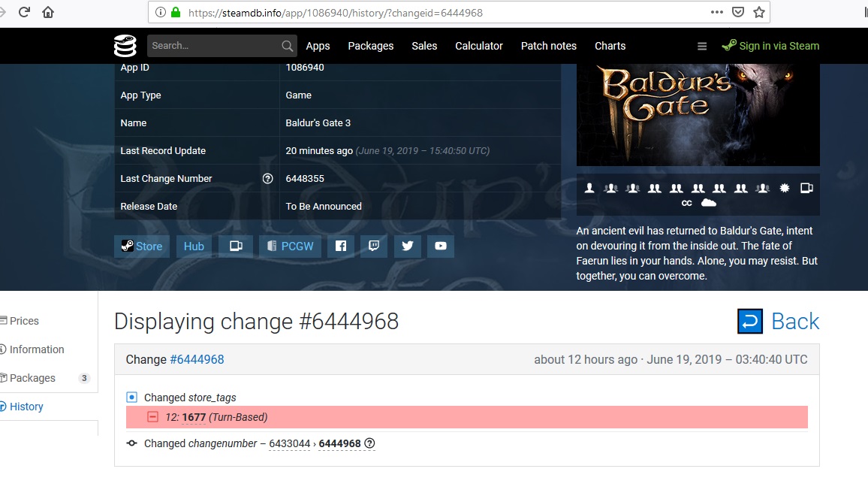The image size is (868, 502).
Task: Click previous changenumber 6433044
Action: [290, 443]
